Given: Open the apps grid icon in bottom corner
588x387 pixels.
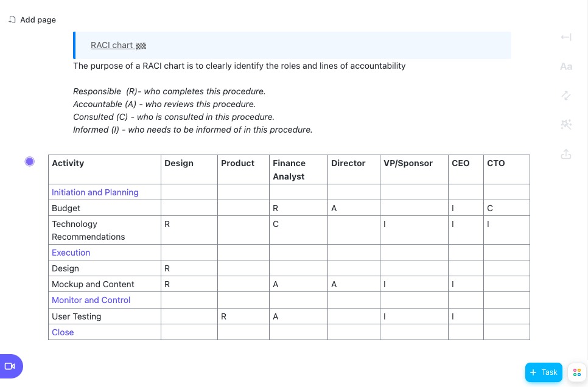Looking at the screenshot, I should pyautogui.click(x=576, y=372).
